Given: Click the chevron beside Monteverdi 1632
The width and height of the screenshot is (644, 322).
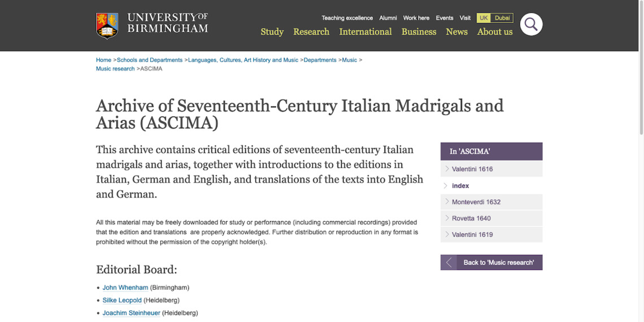Looking at the screenshot, I should click(x=447, y=202).
